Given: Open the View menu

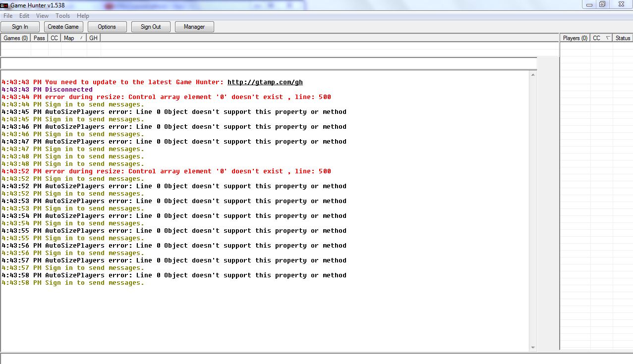Looking at the screenshot, I should click(x=42, y=16).
